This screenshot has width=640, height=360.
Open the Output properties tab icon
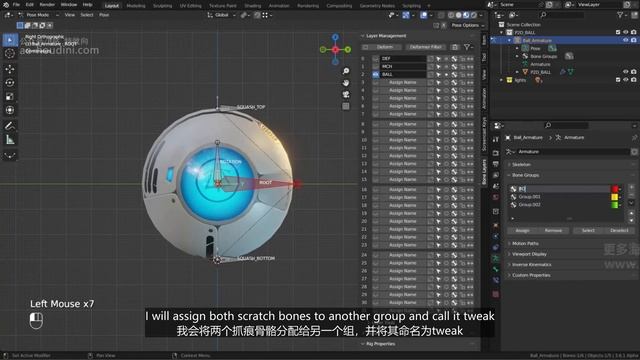[496, 164]
